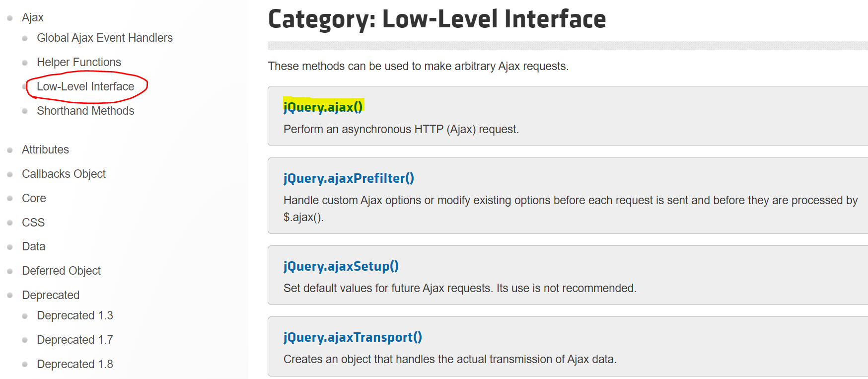Viewport: 868px width, 379px height.
Task: Click 'Handle custom Ajax options' description text
Action: 571,209
